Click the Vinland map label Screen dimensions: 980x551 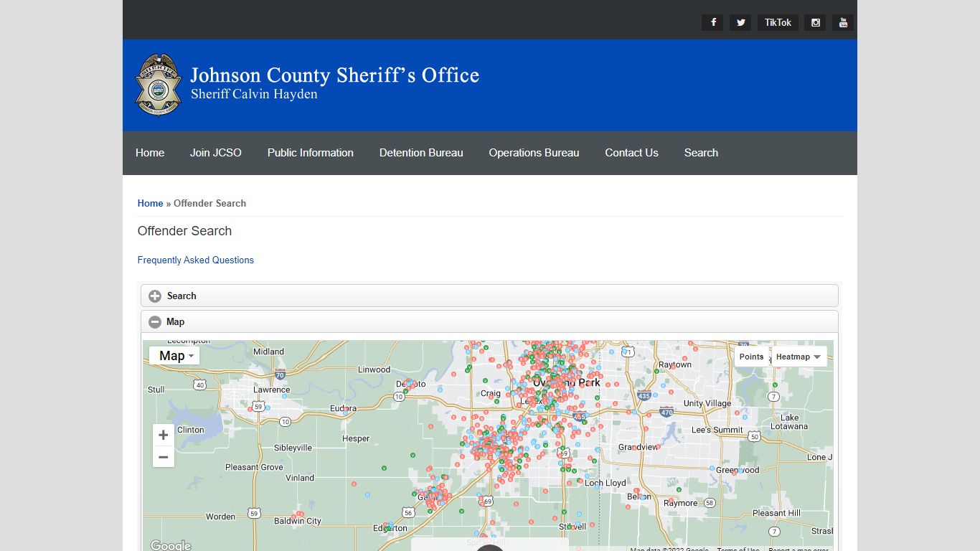[x=300, y=477]
